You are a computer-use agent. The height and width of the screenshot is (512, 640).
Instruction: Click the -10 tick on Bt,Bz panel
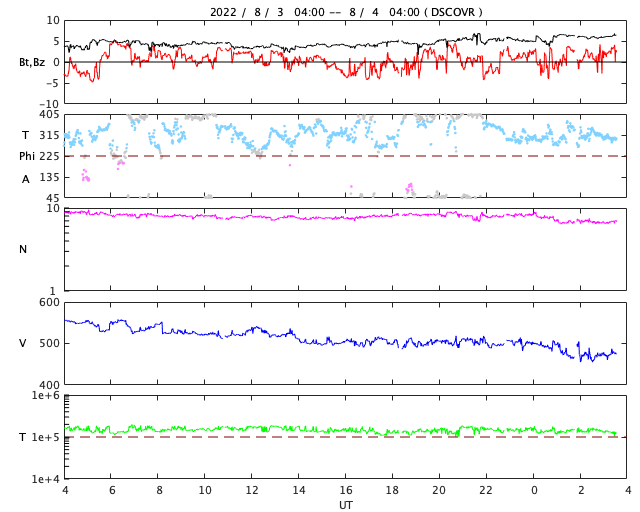coord(51,104)
